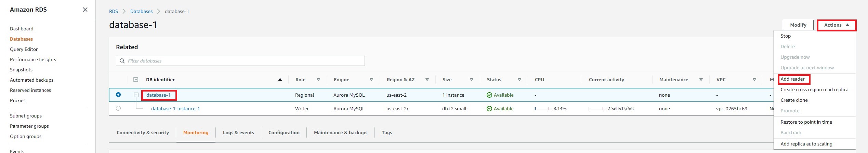Click the Current activity column header
868x153 pixels.
pos(606,80)
